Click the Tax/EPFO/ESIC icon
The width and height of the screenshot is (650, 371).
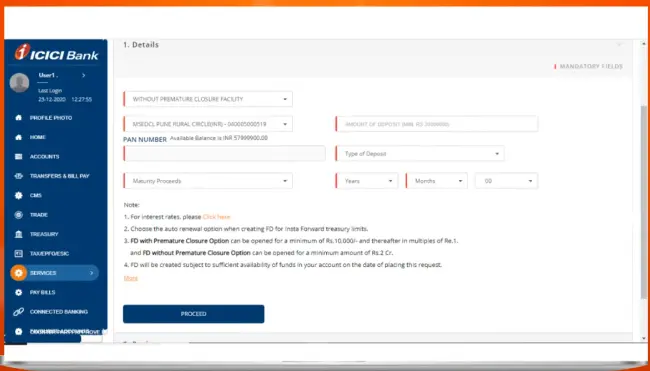tap(18, 253)
